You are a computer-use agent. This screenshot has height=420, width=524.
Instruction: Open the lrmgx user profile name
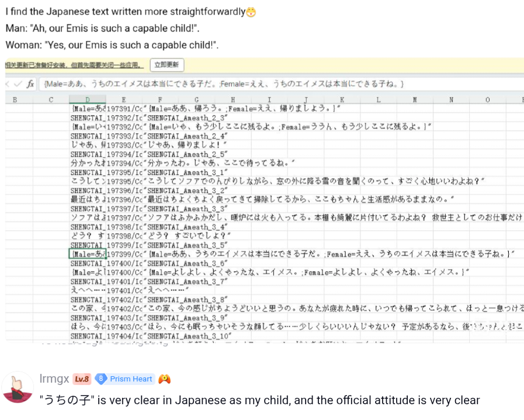(54, 379)
